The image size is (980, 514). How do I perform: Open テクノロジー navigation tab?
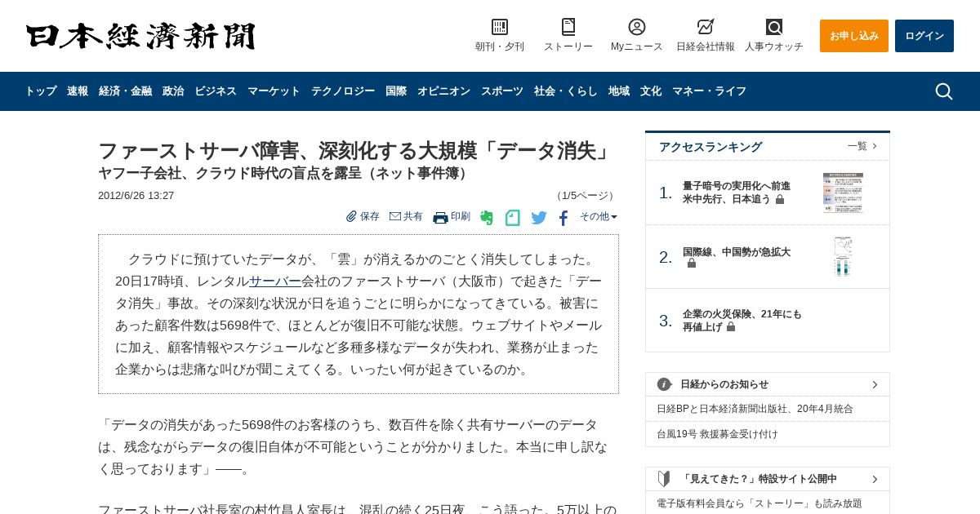343,91
